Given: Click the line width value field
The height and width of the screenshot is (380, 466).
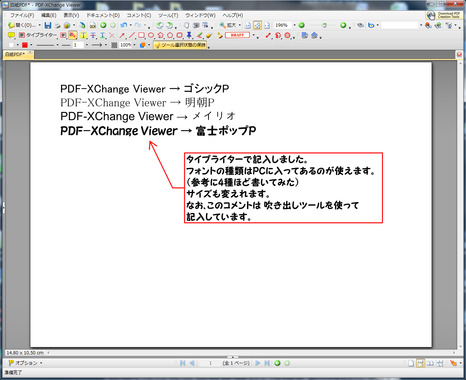Looking at the screenshot, I should (x=78, y=45).
